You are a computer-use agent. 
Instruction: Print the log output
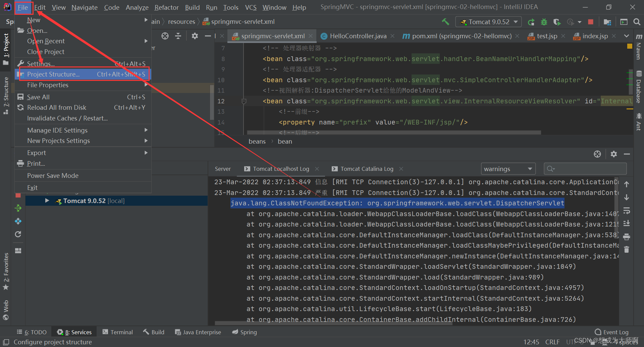click(627, 237)
